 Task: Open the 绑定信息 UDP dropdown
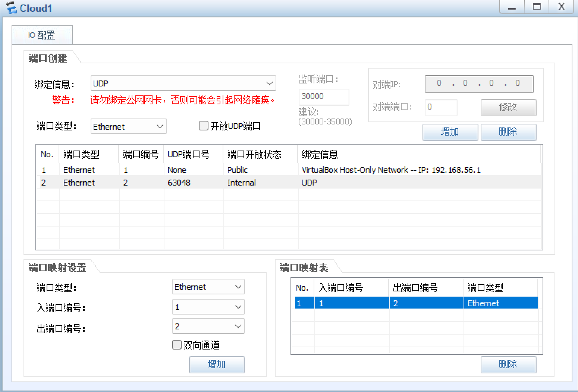tap(183, 83)
